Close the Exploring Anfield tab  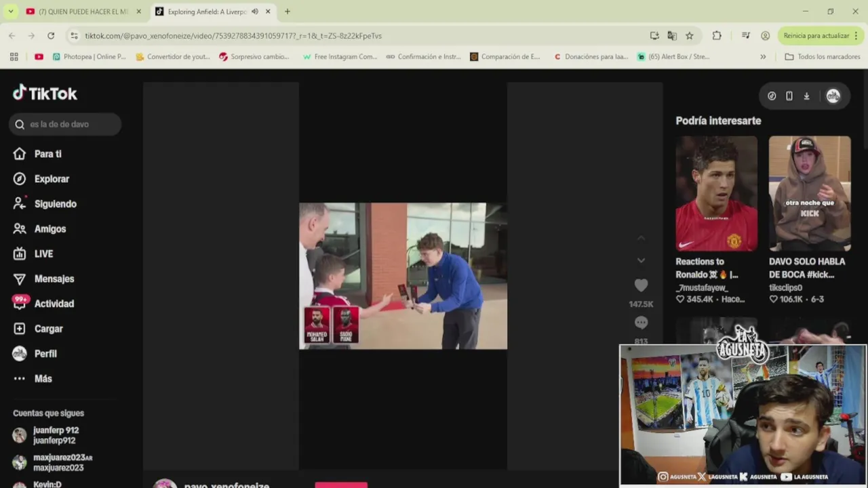coord(268,12)
